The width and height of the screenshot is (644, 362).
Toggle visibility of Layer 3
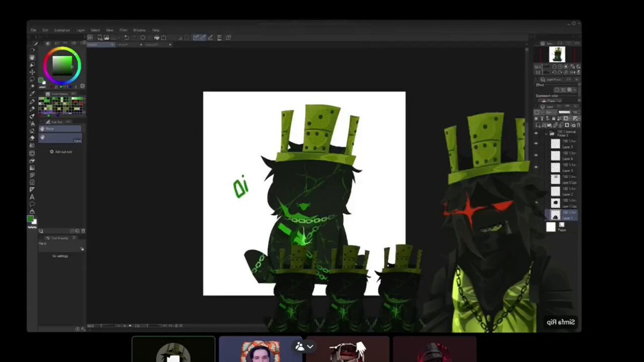536,167
